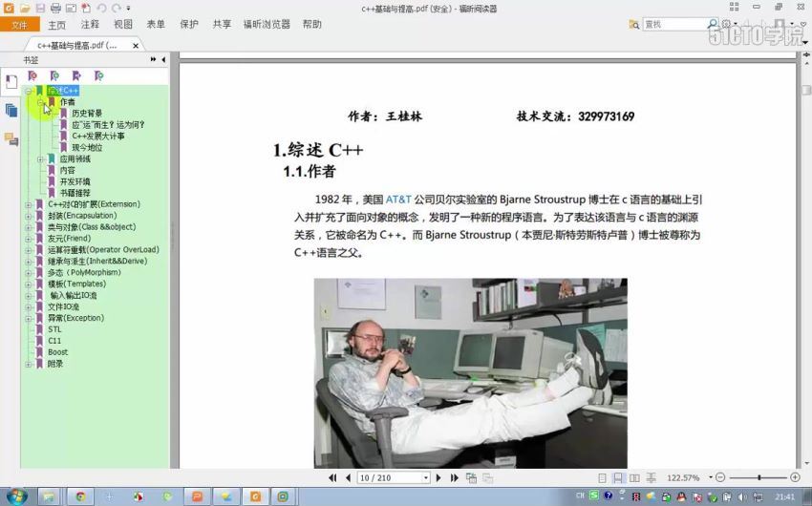Open the 文件 menu
The height and width of the screenshot is (506, 812).
[x=20, y=24]
